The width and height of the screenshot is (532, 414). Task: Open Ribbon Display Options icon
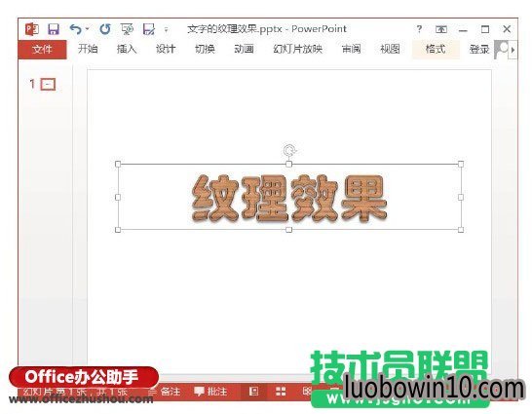(441, 29)
